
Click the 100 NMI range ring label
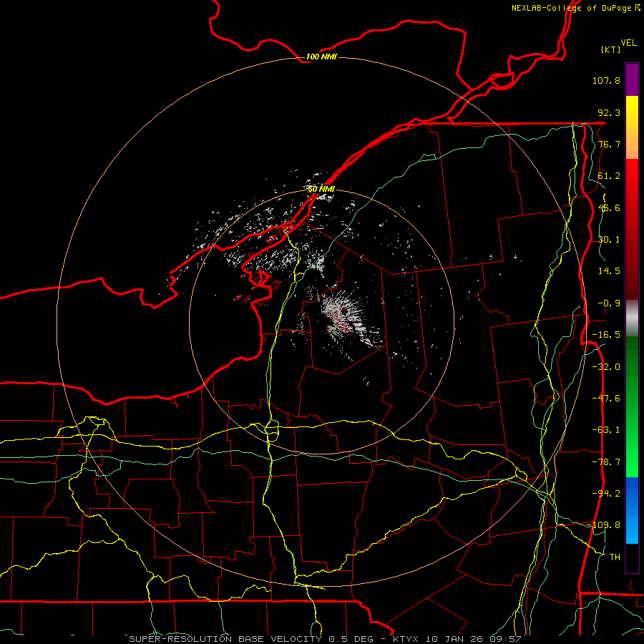(321, 57)
